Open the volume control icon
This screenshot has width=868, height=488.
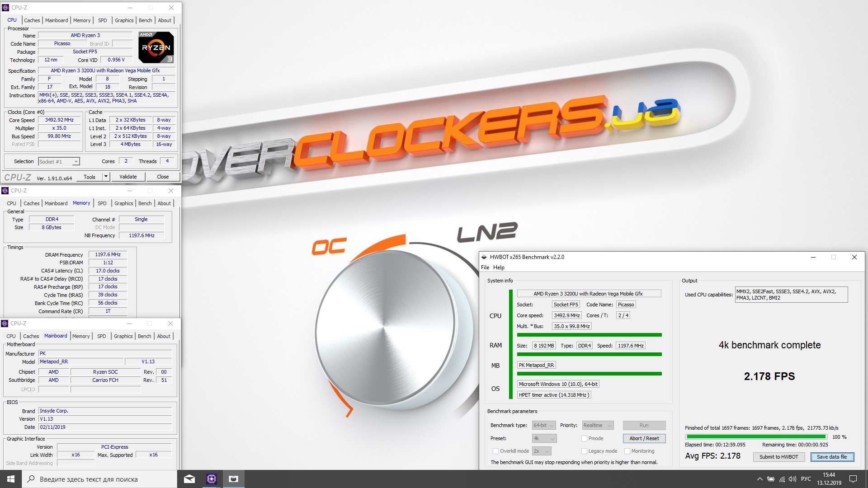[x=793, y=479]
